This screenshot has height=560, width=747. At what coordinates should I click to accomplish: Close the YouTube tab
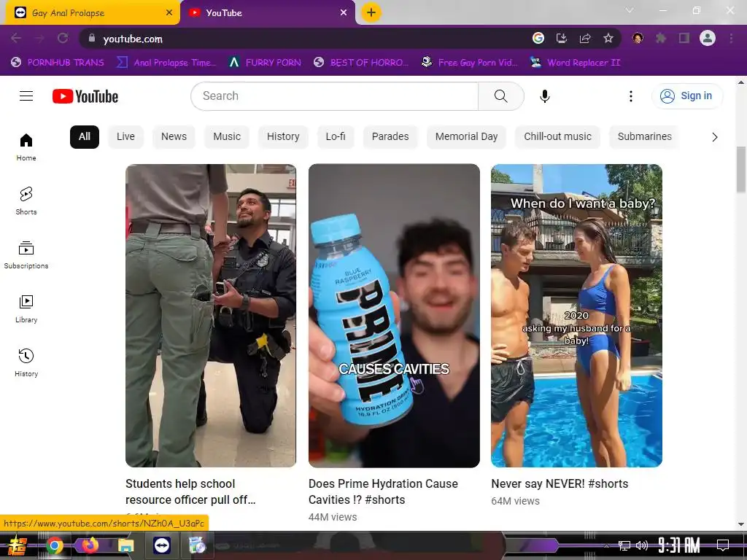344,13
